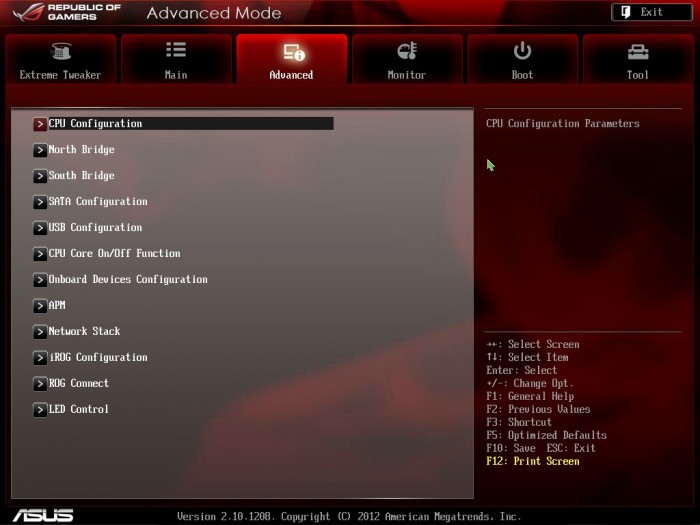Viewport: 700px width, 525px height.
Task: Expand arrow beside CPU Configuration
Action: 40,124
